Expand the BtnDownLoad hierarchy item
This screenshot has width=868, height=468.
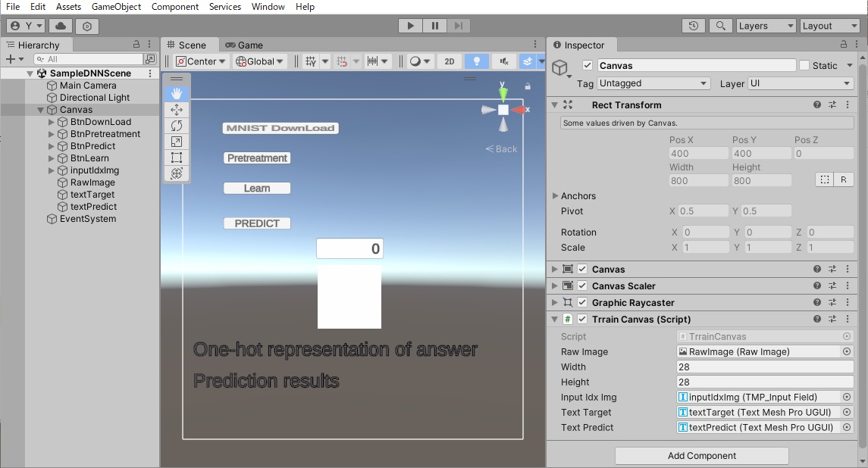coord(52,122)
